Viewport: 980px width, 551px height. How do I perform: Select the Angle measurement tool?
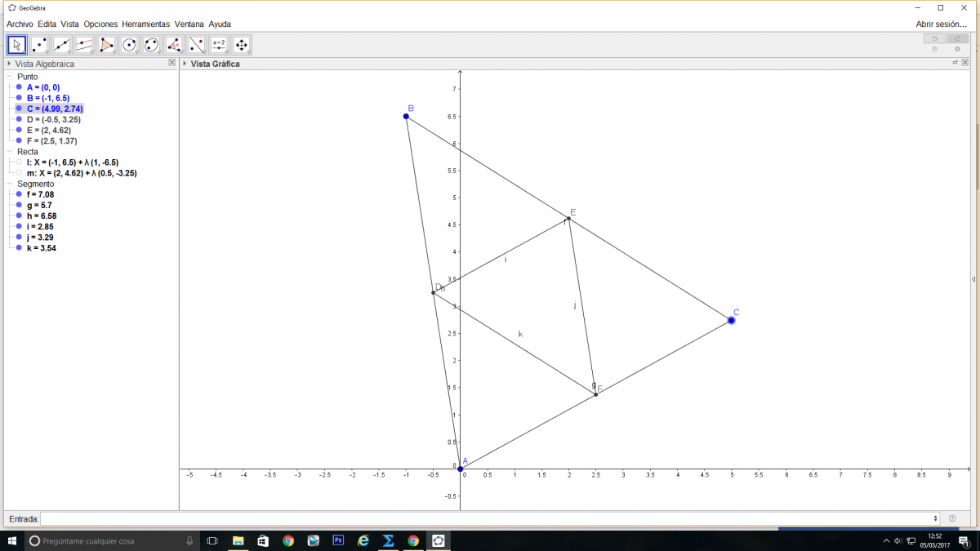[174, 45]
